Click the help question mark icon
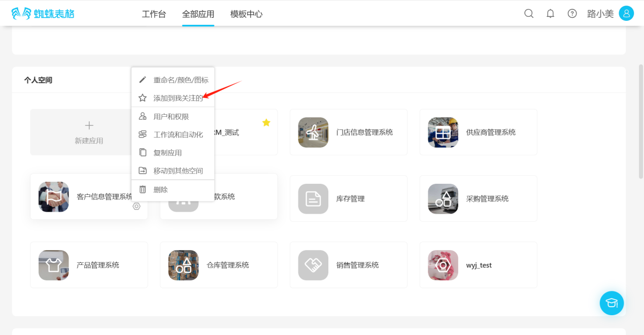The height and width of the screenshot is (335, 644). pyautogui.click(x=572, y=14)
